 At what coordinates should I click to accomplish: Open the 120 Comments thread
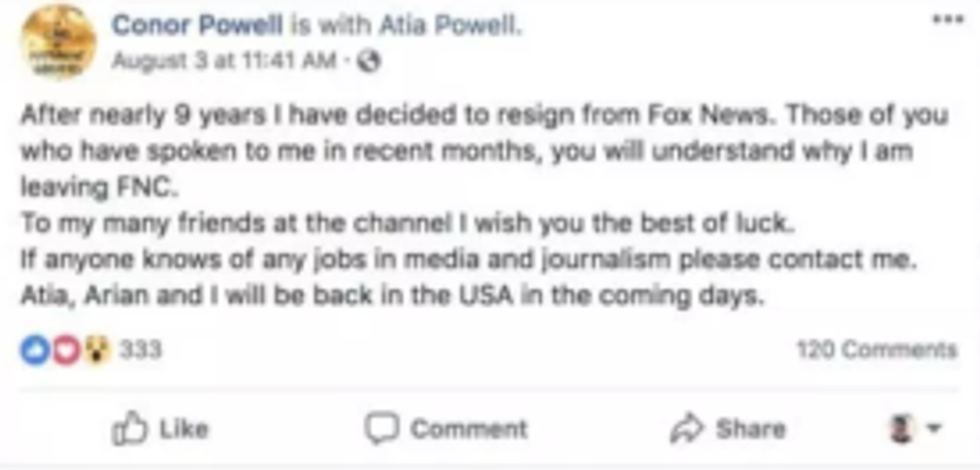click(x=876, y=350)
